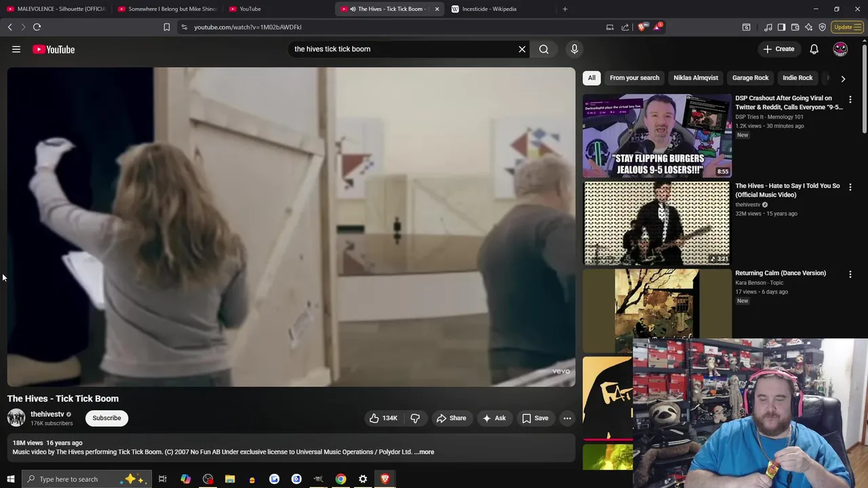Select the All filter chip

(591, 78)
